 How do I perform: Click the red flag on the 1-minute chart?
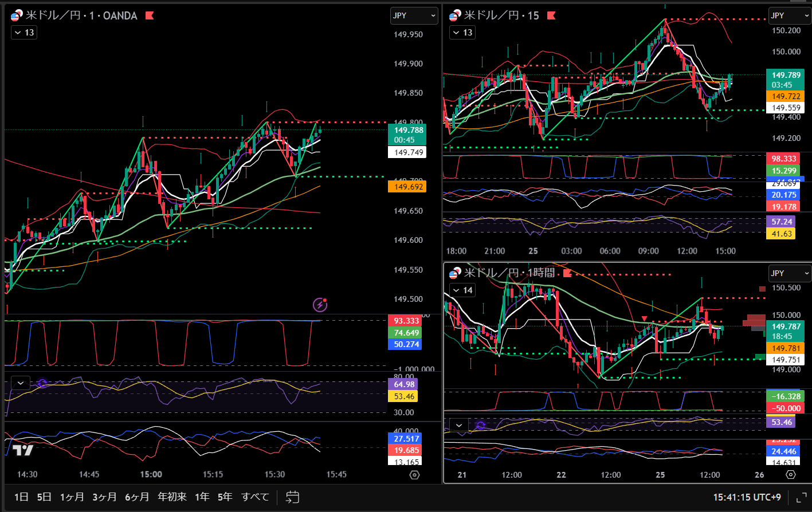pos(150,15)
